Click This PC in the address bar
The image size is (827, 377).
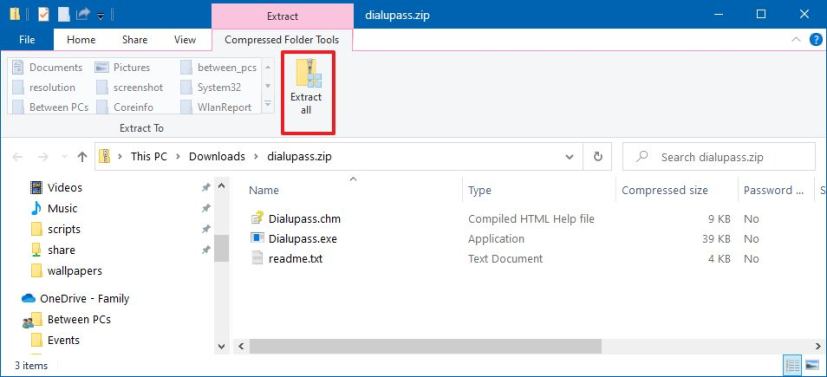click(x=148, y=157)
